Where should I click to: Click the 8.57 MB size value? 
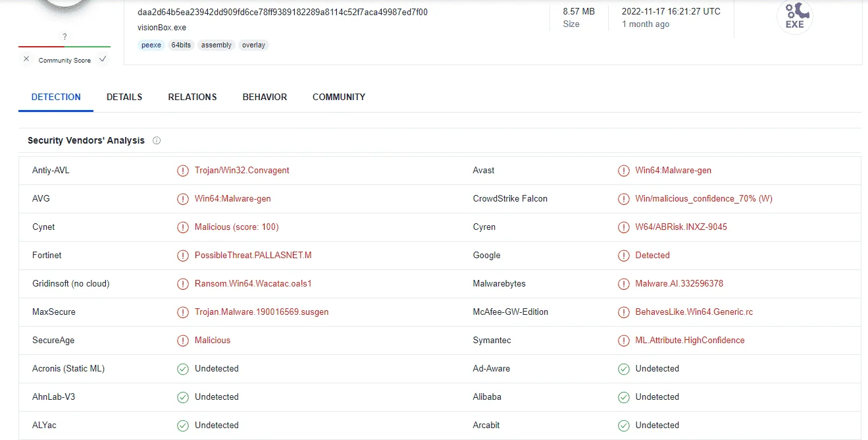point(578,11)
